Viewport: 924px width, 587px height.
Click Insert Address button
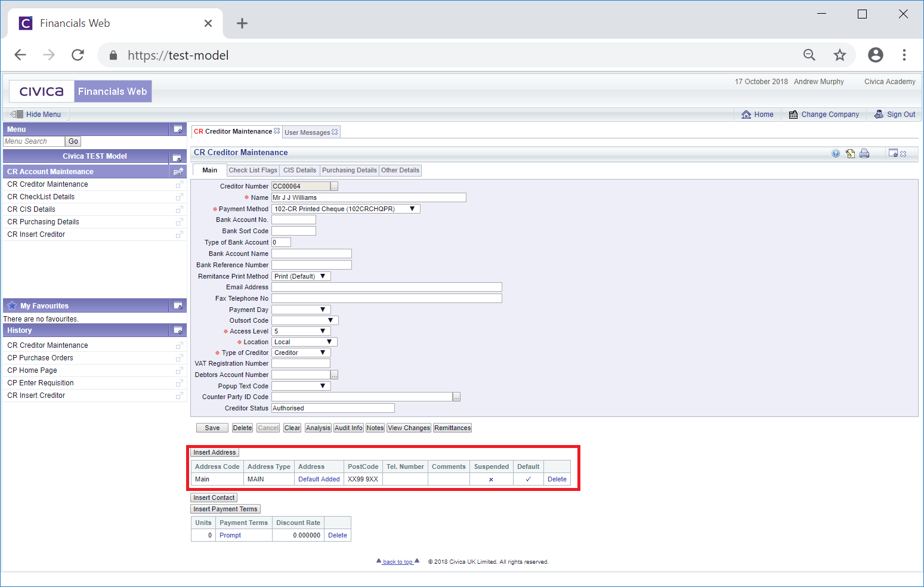[x=215, y=453]
